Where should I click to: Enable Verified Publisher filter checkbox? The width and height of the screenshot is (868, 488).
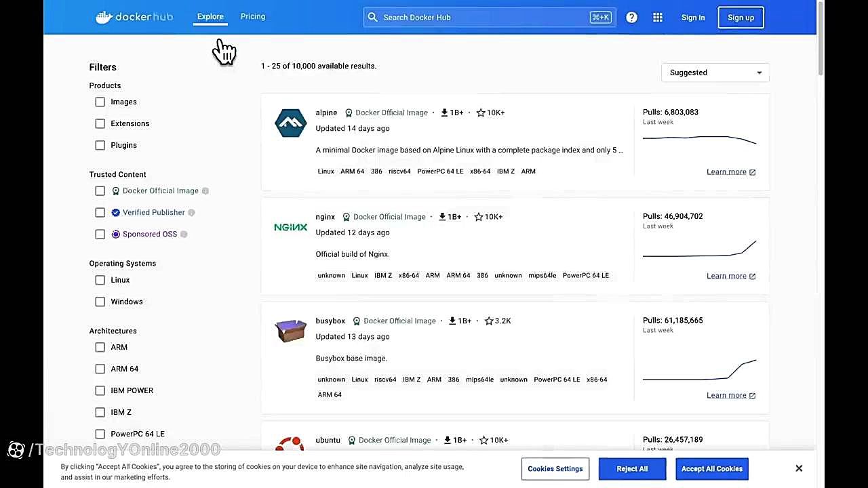pyautogui.click(x=100, y=213)
